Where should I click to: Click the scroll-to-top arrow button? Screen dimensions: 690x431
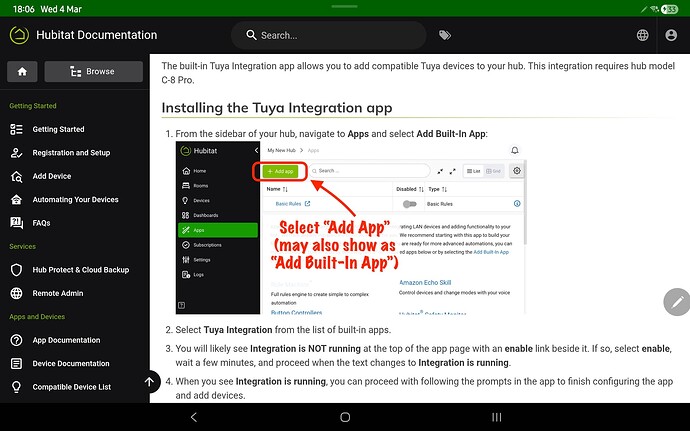coord(149,382)
